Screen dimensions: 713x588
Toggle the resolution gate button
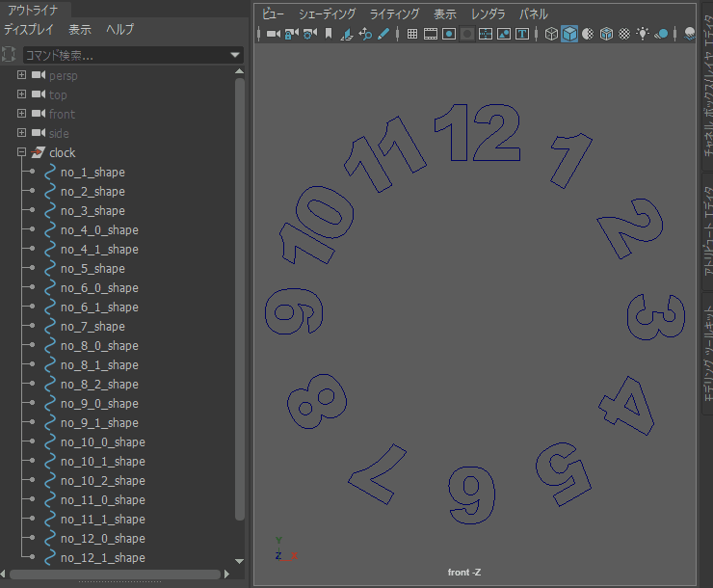pos(449,34)
